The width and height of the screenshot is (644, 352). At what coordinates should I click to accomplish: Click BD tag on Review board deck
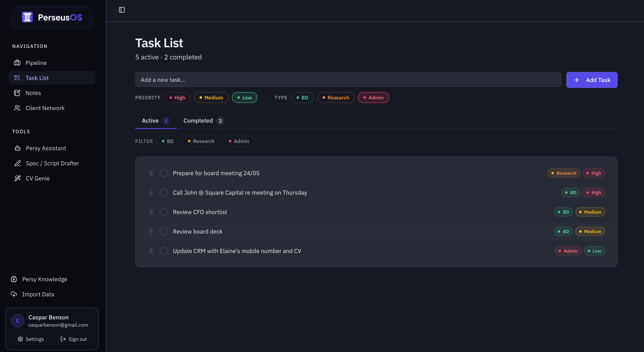coord(563,231)
